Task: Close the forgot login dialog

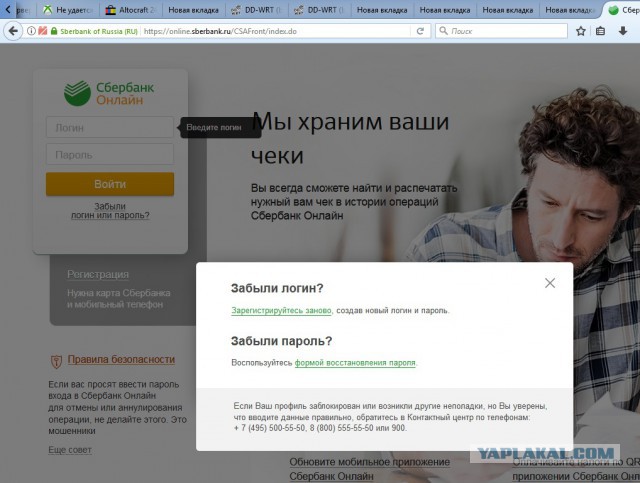Action: (550, 283)
